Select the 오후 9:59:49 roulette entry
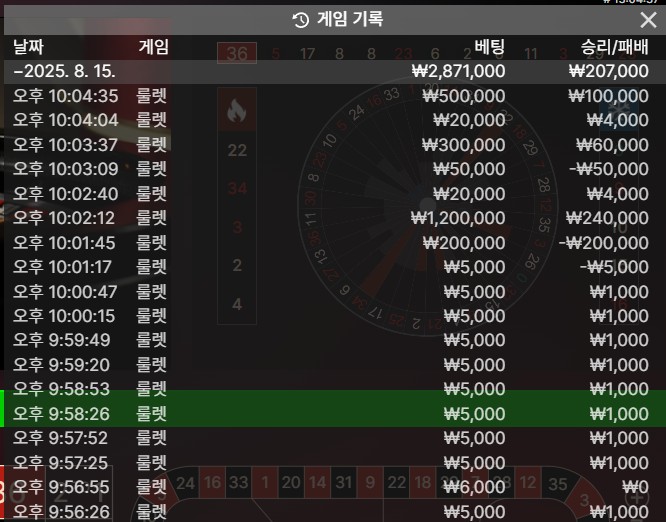The width and height of the screenshot is (666, 522). coord(333,340)
